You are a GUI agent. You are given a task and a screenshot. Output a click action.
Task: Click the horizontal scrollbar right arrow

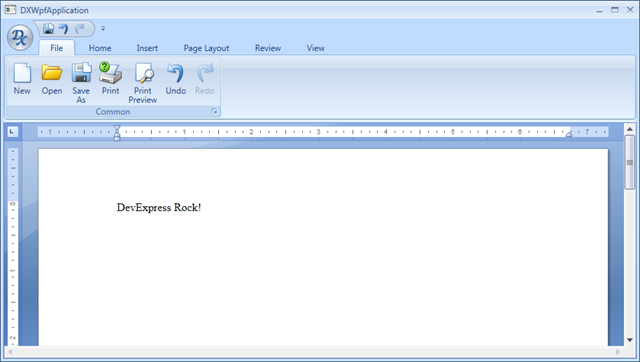point(618,352)
